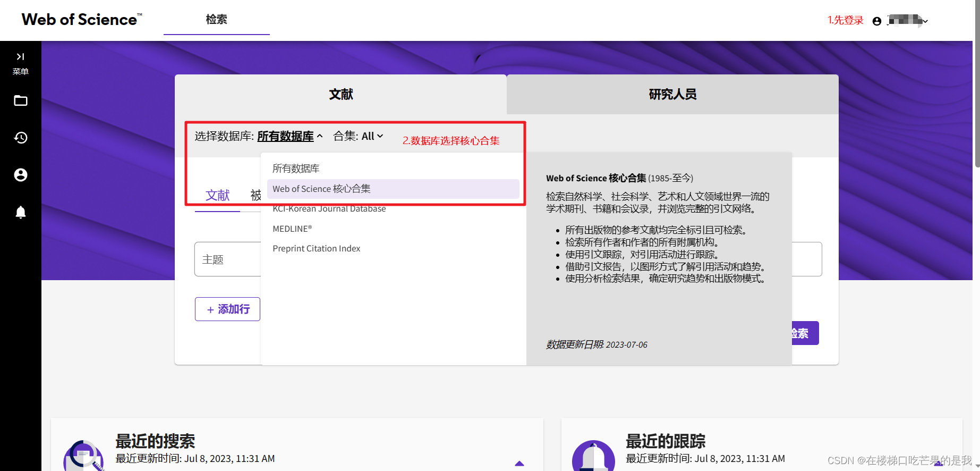The image size is (980, 471).
Task: Choose Preprint Citation Index option
Action: [393, 248]
